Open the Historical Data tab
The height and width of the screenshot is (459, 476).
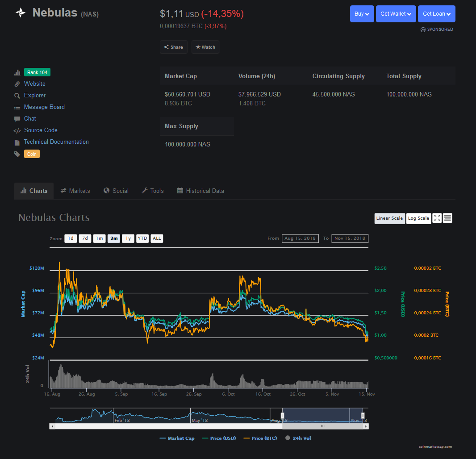(200, 191)
